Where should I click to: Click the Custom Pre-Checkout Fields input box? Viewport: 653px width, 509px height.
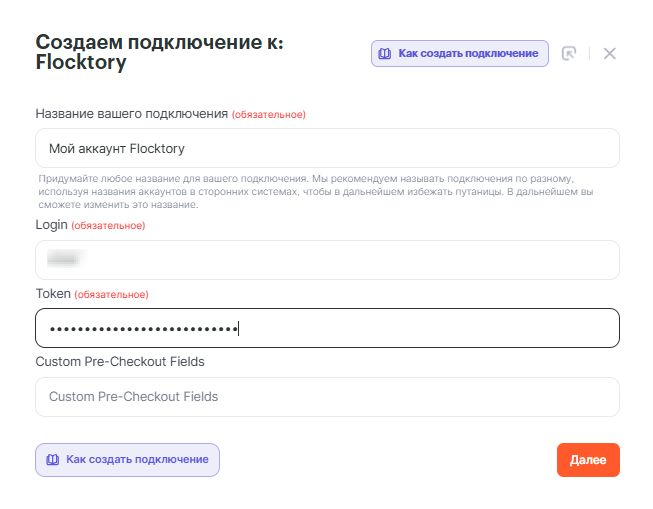(x=327, y=396)
